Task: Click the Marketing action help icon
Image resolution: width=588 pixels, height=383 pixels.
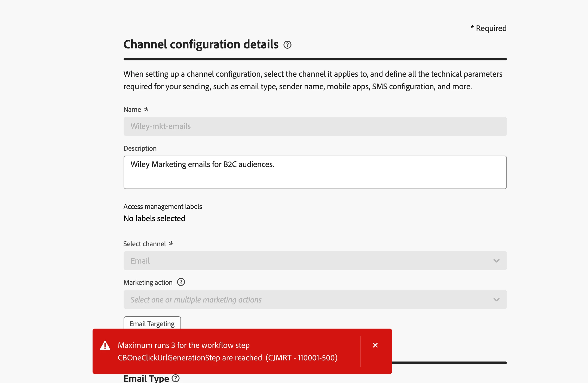Action: [181, 282]
